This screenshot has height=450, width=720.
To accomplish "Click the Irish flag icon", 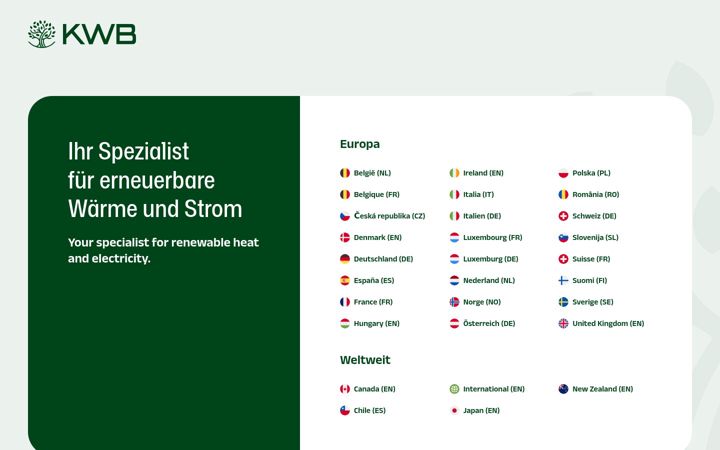I will point(454,173).
